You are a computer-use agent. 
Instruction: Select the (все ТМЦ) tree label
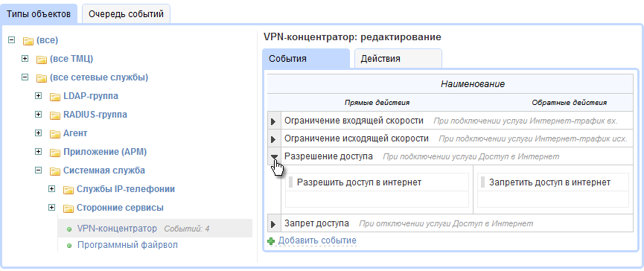click(x=71, y=59)
